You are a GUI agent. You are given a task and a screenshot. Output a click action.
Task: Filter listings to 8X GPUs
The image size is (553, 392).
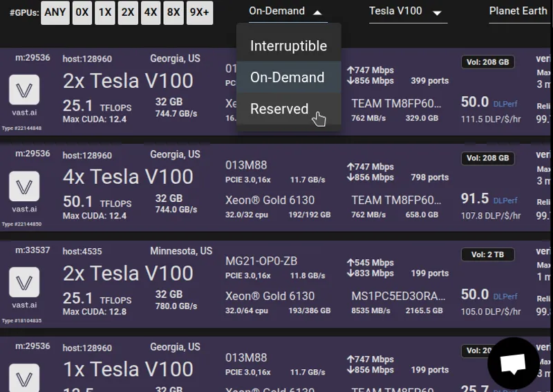174,12
